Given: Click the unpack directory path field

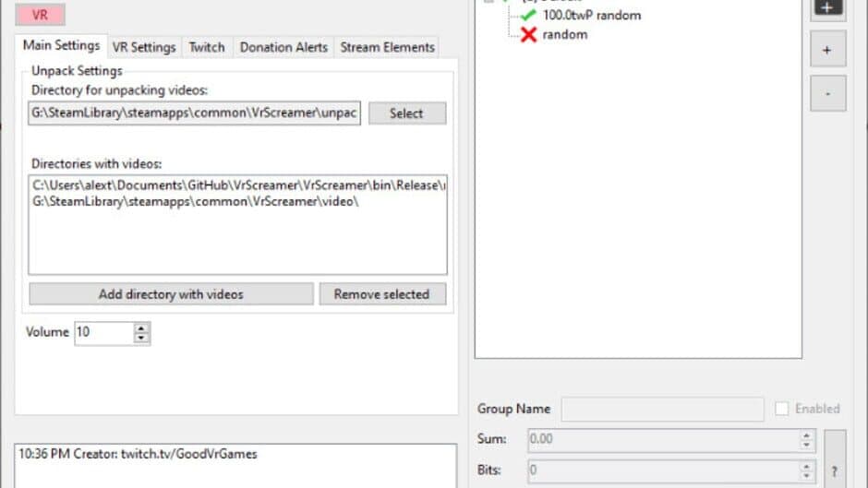Looking at the screenshot, I should coord(194,113).
